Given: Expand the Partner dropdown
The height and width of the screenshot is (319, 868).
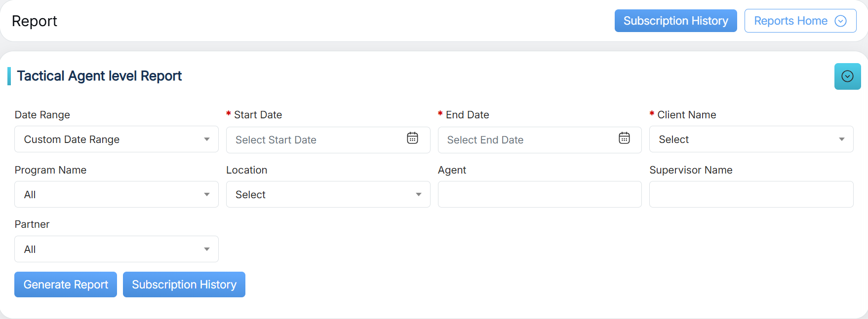Looking at the screenshot, I should pyautogui.click(x=116, y=249).
